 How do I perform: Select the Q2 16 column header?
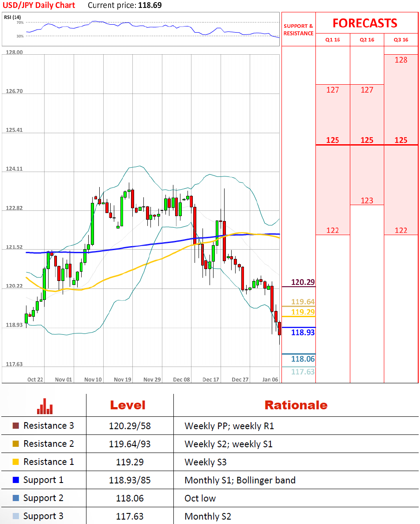(367, 40)
